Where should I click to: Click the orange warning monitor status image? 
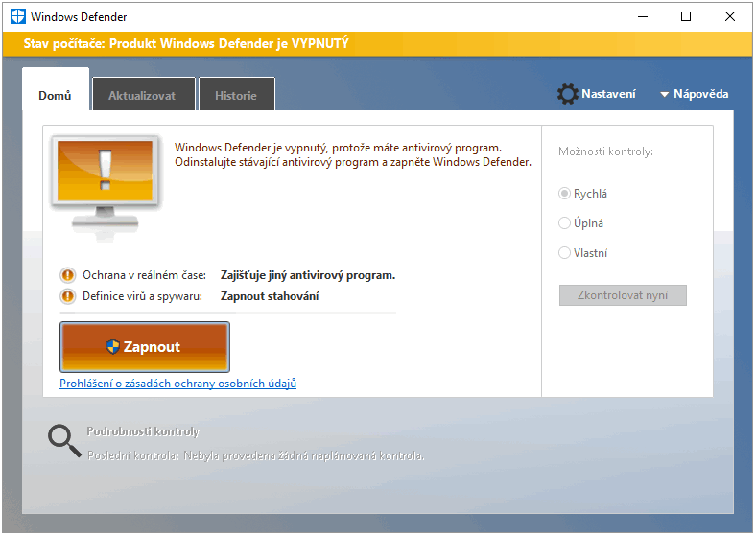point(106,187)
